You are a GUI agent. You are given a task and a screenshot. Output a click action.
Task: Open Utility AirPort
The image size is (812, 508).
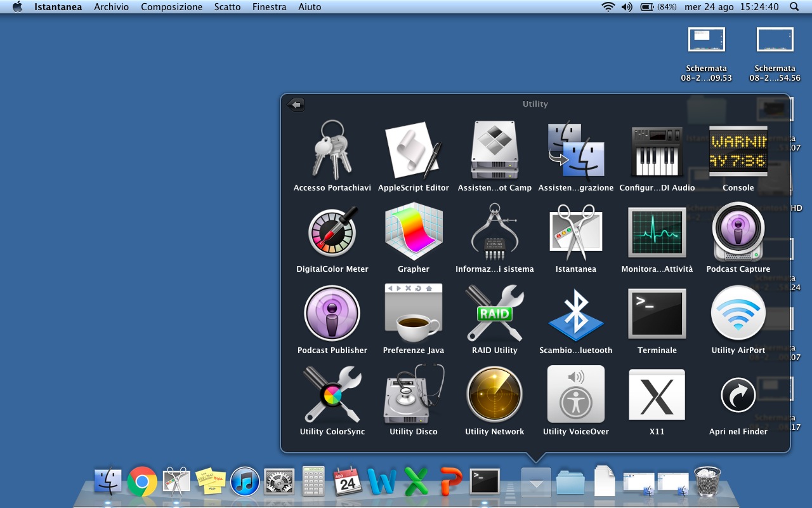pos(738,314)
